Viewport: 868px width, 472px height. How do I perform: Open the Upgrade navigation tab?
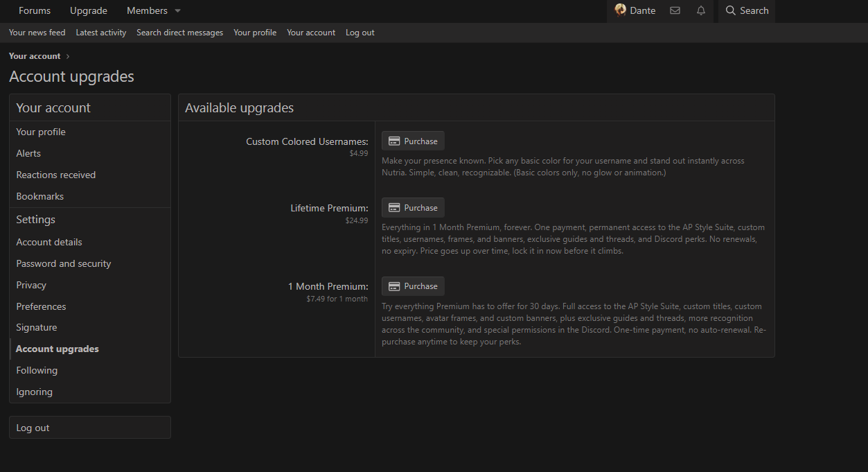pos(89,10)
